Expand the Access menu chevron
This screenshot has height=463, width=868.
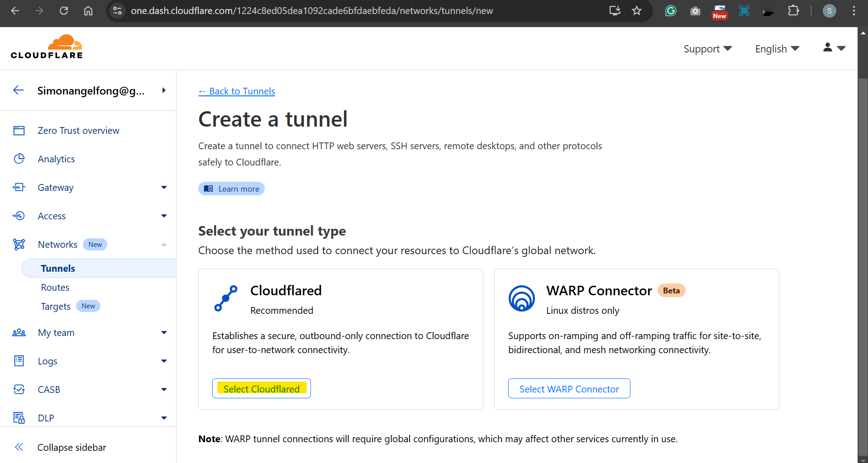click(164, 216)
